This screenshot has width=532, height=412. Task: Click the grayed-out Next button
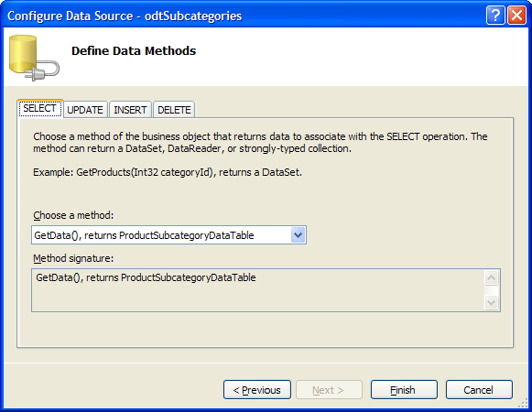pos(329,390)
